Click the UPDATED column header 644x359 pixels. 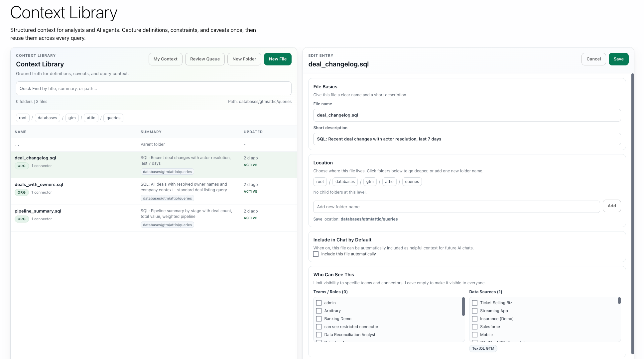pos(253,132)
